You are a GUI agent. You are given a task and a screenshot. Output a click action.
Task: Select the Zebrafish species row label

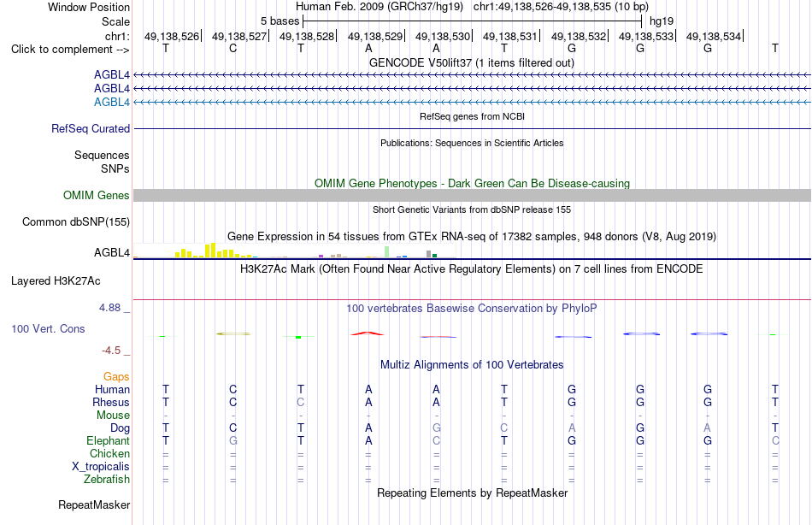107,479
